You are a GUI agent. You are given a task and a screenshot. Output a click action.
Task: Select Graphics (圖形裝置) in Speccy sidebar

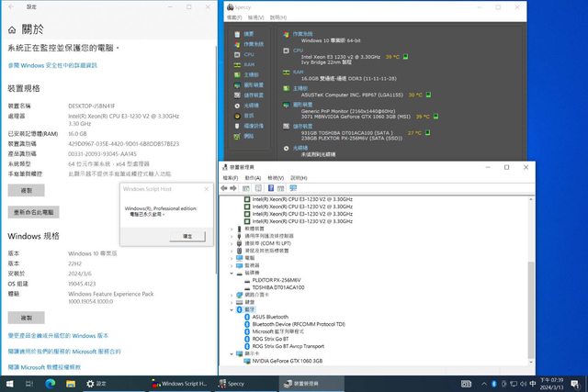click(249, 85)
